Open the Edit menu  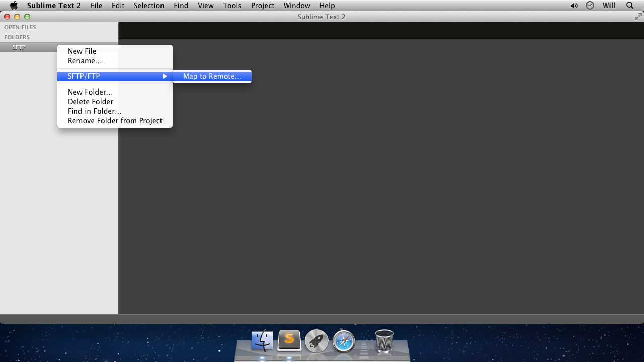tap(118, 6)
